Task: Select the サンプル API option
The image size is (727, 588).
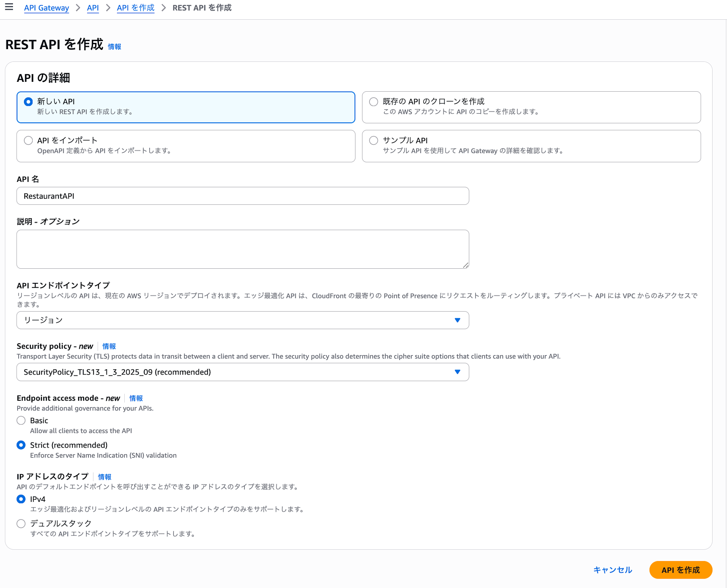Action: coord(373,140)
